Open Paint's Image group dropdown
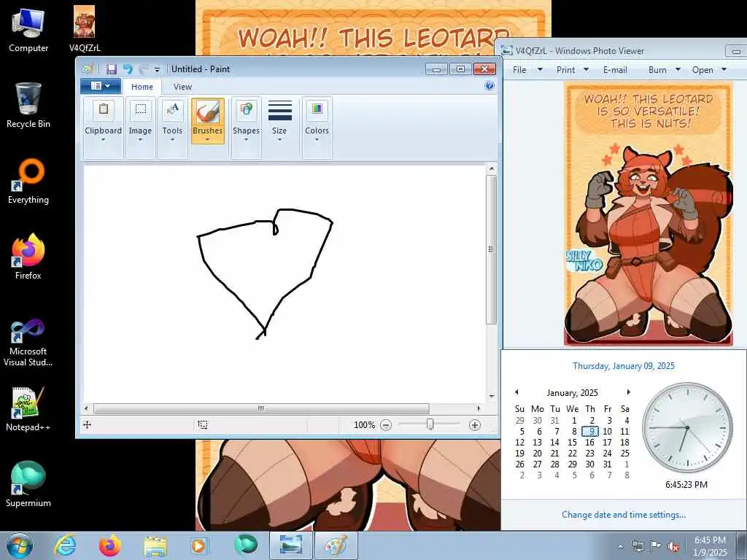The height and width of the screenshot is (560, 747). click(140, 127)
